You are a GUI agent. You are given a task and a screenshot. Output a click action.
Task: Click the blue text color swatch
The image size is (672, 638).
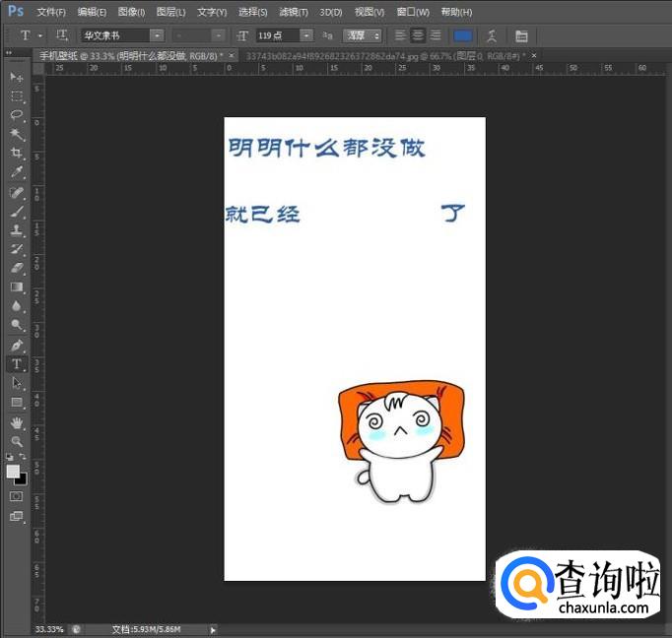[462, 35]
